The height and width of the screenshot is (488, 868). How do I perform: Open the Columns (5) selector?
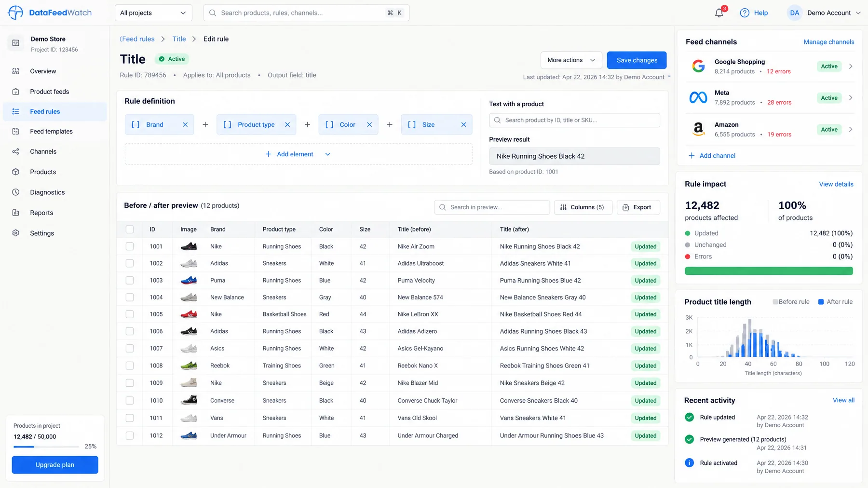pos(583,207)
